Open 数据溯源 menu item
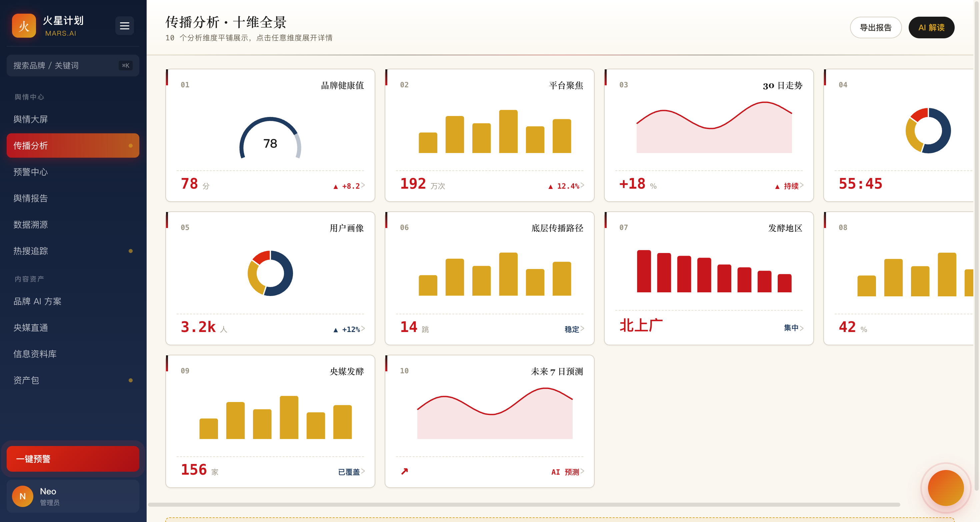This screenshot has width=980, height=522. tap(73, 224)
